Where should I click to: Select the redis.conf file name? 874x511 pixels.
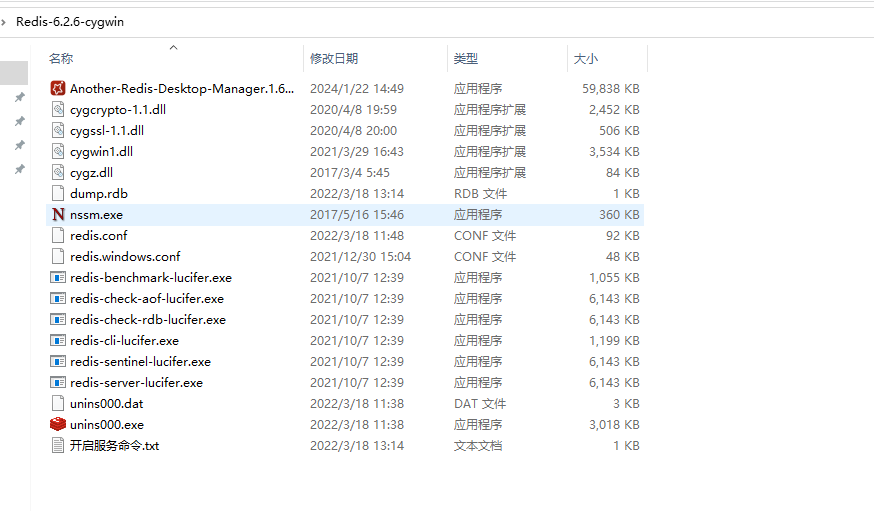(x=99, y=236)
